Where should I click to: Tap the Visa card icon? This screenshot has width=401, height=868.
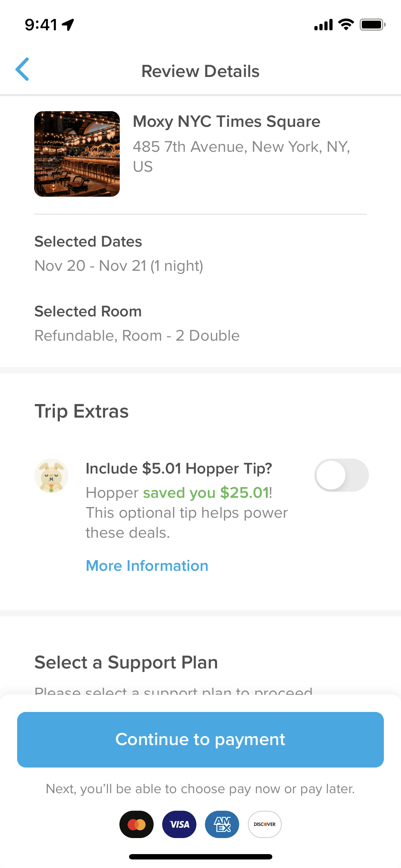click(x=179, y=824)
